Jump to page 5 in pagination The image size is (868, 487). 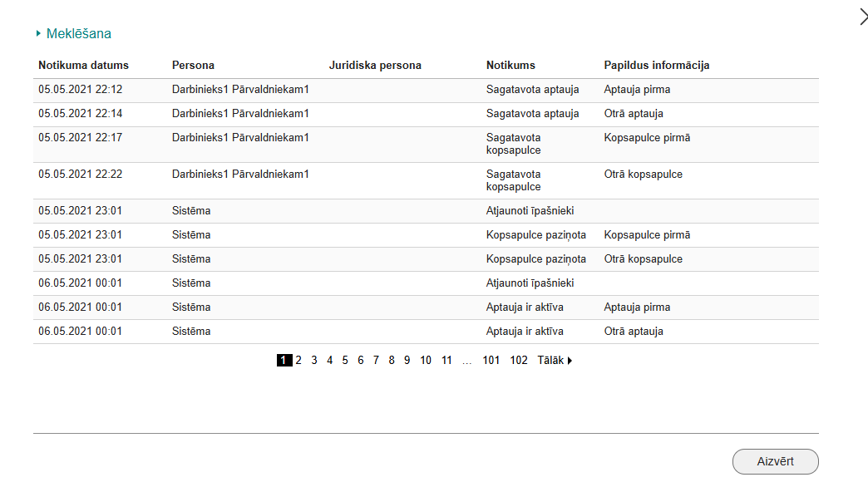(345, 361)
